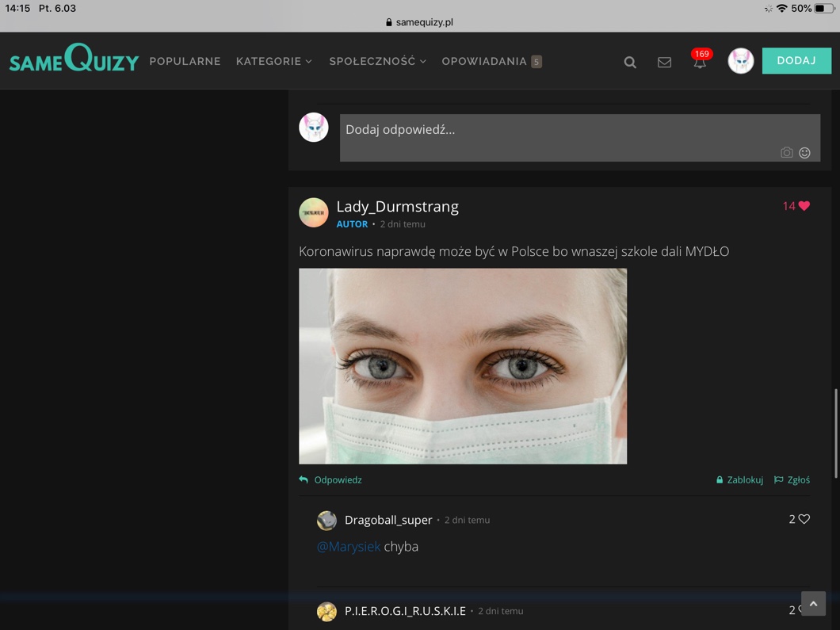The image size is (840, 630).
Task: Like Dragoball_super's reply with heart
Action: point(804,519)
